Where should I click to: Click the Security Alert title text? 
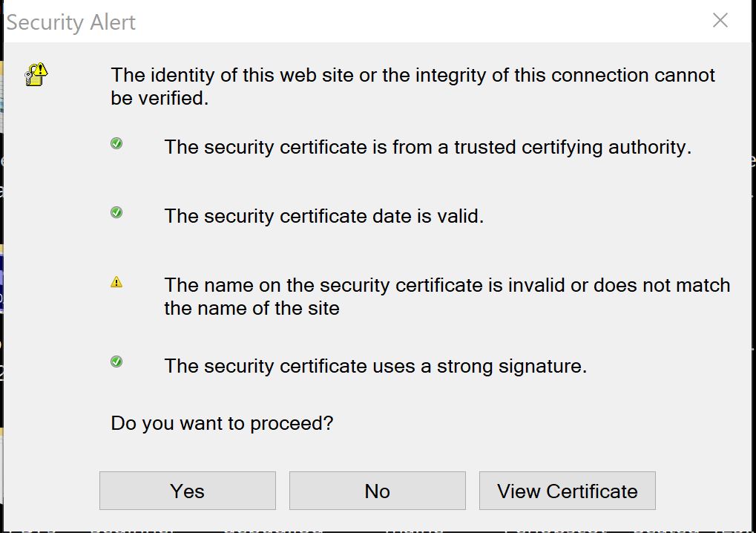pyautogui.click(x=70, y=22)
